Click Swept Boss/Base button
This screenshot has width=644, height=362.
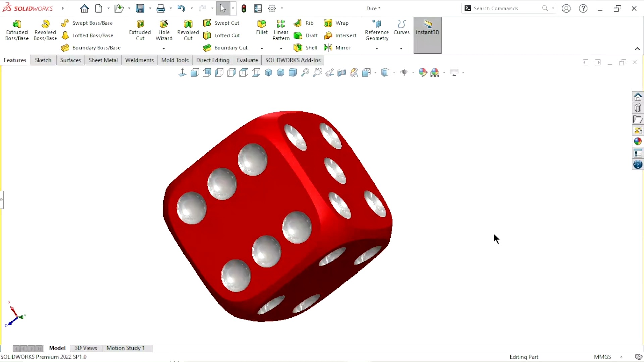coord(87,23)
